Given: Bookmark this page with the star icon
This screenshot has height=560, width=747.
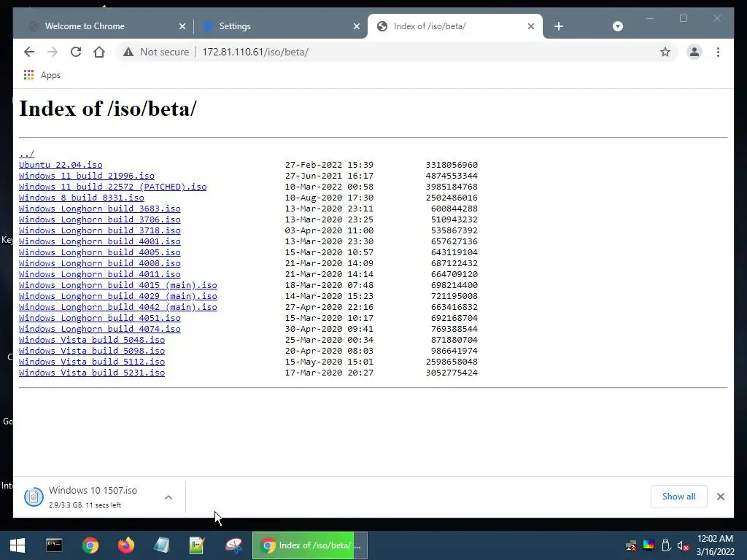Looking at the screenshot, I should pos(665,52).
